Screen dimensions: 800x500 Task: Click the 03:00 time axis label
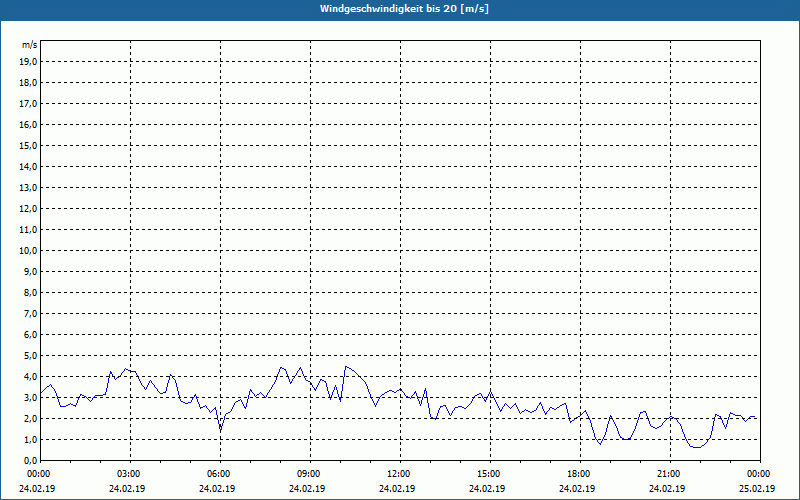tap(128, 474)
